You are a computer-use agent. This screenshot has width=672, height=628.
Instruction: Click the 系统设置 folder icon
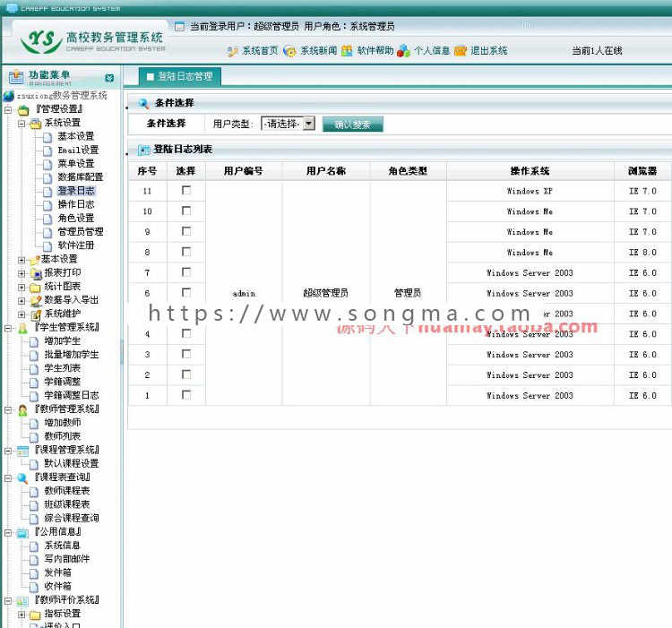point(35,124)
